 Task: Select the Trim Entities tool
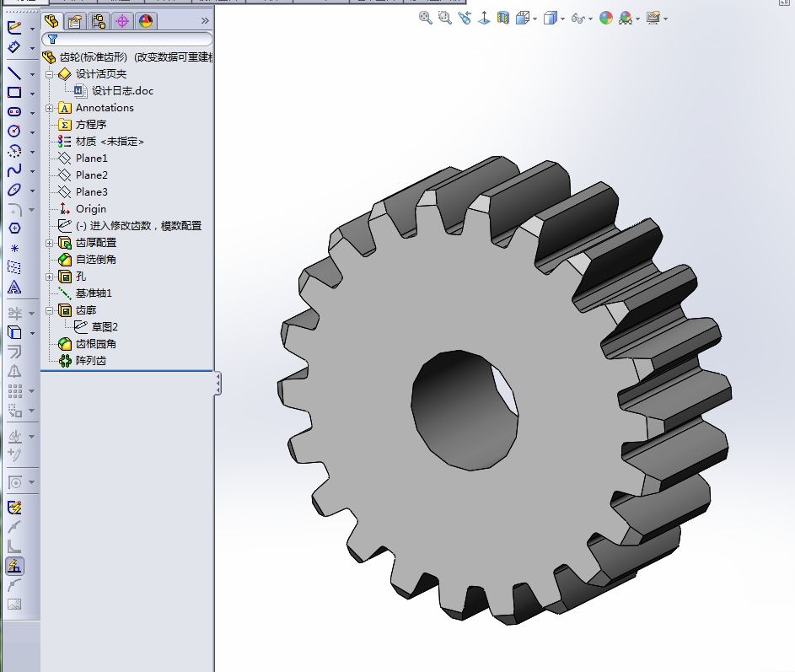tap(14, 313)
